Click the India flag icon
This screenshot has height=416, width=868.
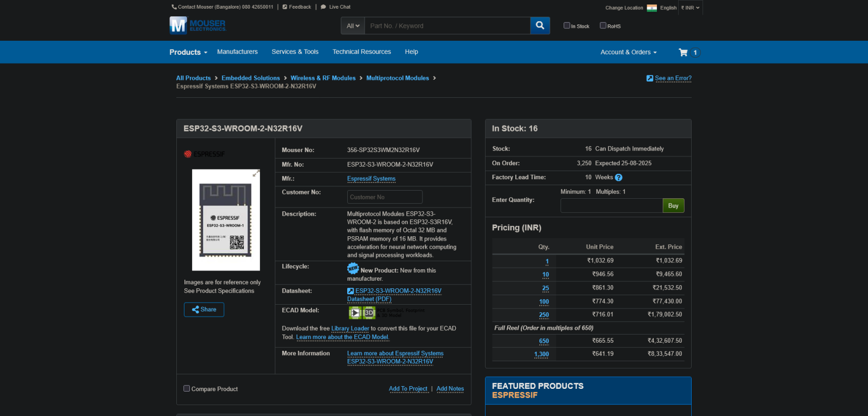click(652, 8)
